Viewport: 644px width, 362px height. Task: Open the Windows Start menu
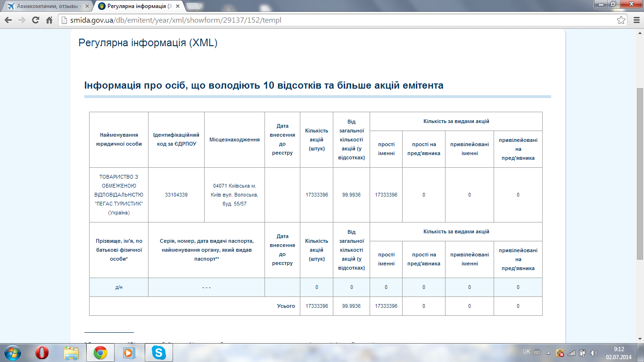[x=12, y=352]
